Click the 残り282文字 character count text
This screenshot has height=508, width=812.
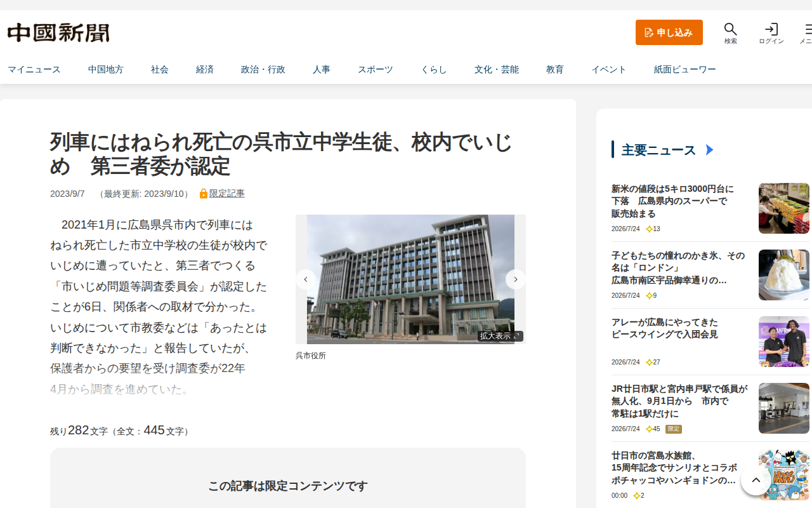pyautogui.click(x=119, y=431)
